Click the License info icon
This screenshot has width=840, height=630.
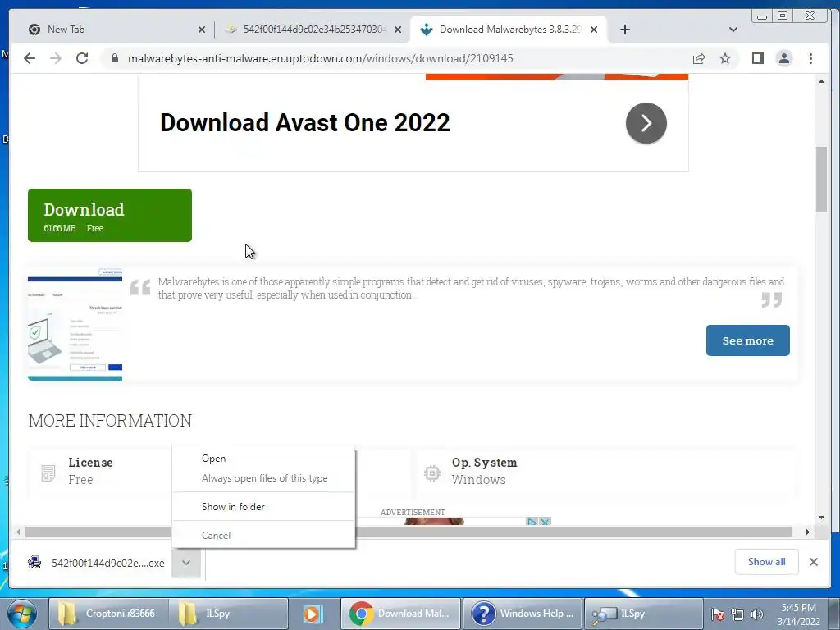click(48, 473)
